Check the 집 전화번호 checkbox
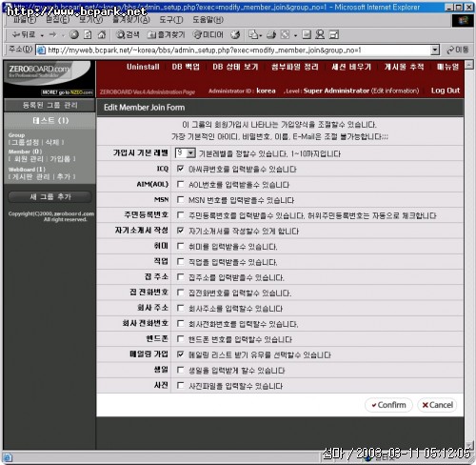Viewport: 476px width, 465px height. point(180,293)
